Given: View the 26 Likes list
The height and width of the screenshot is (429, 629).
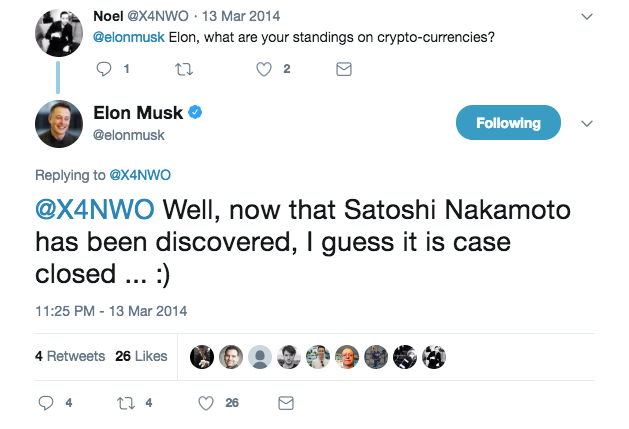Looking at the screenshot, I should [141, 355].
